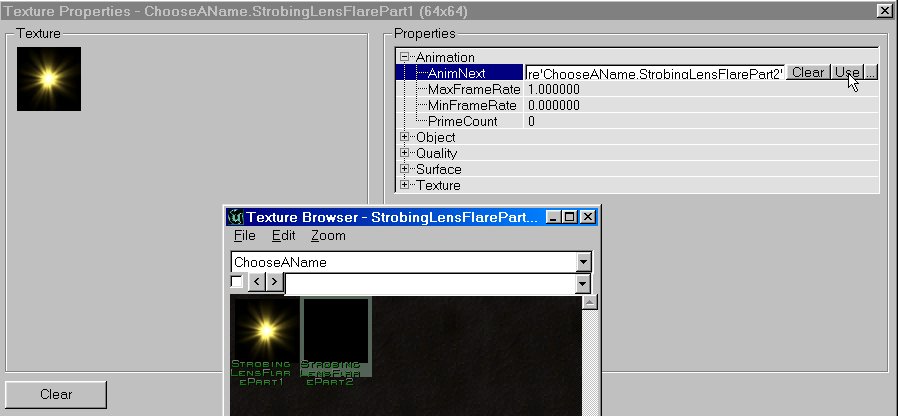Click the previous group arrow button

point(256,283)
